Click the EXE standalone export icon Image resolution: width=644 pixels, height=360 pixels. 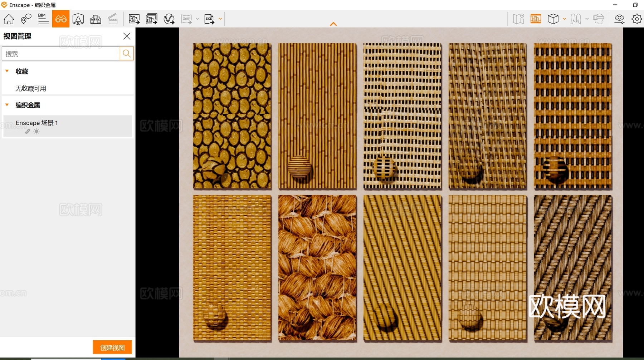coord(209,19)
